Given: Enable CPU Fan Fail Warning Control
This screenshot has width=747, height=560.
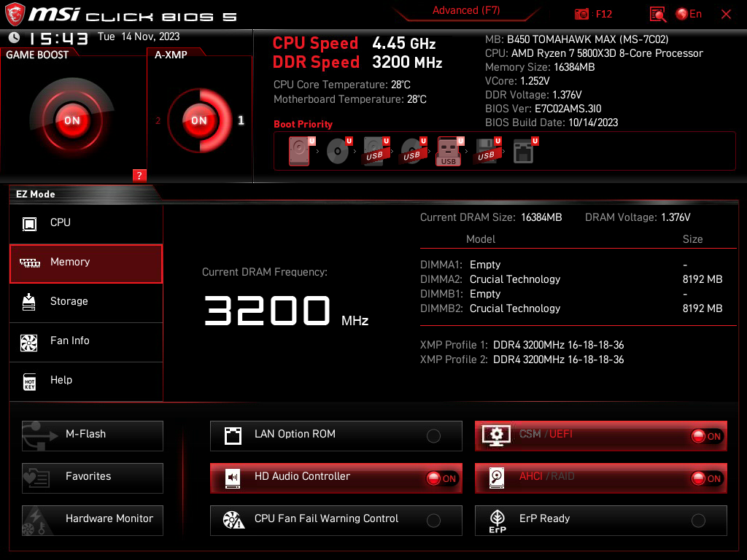Looking at the screenshot, I should click(x=433, y=521).
